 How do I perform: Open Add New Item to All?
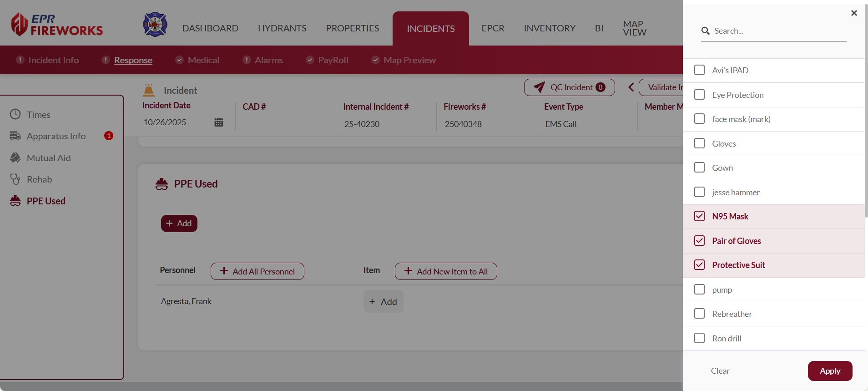click(x=446, y=271)
